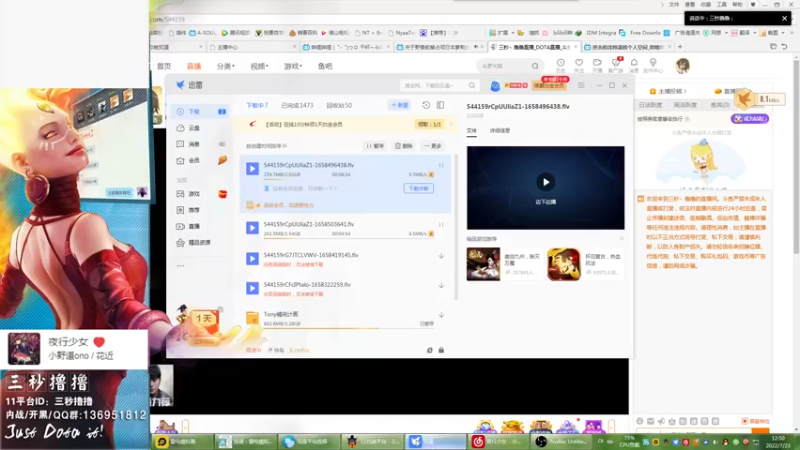Switch to the 回收站 50 tab
This screenshot has height=450, width=800.
339,105
